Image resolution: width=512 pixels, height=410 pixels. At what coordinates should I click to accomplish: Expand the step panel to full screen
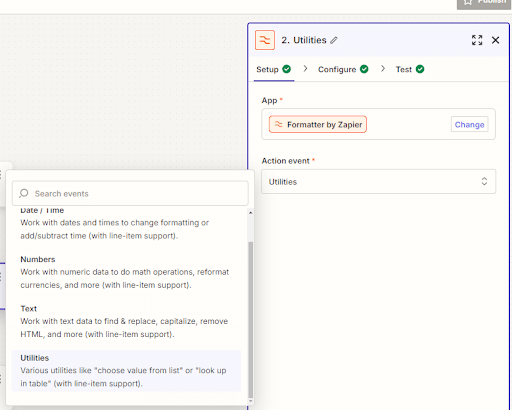[x=477, y=40]
